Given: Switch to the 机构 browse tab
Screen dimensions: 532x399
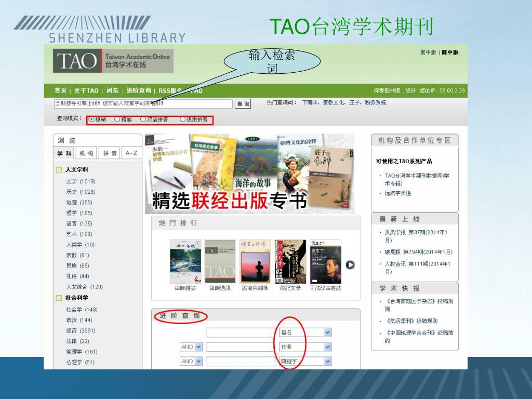Looking at the screenshot, I should [87, 153].
